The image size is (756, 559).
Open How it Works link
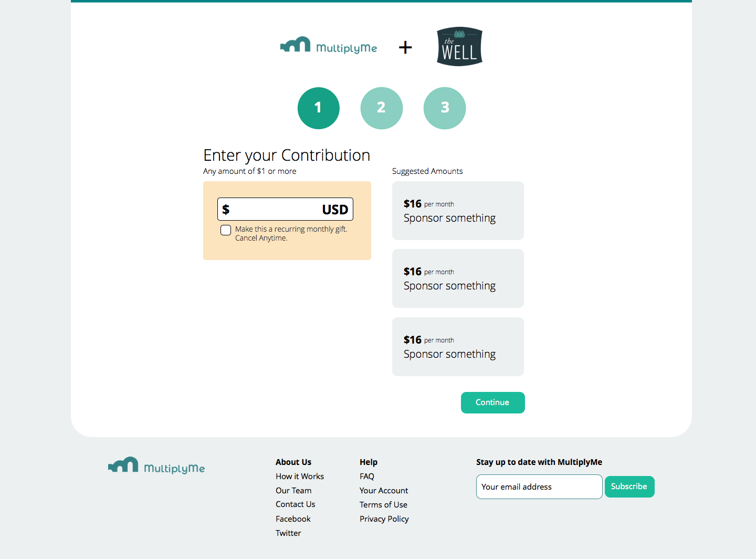point(300,476)
